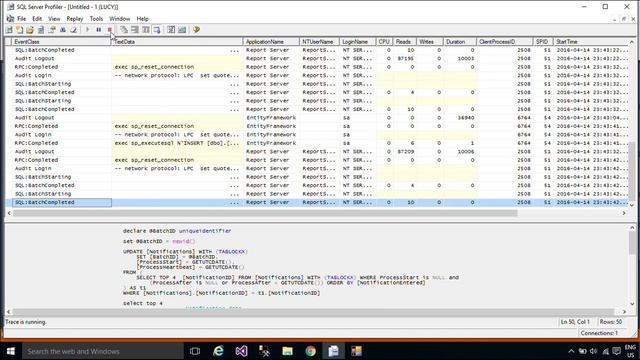This screenshot has height=360, width=640.
Task: Select the highlighted last SQL:BatchCompleted row
Action: pyautogui.click(x=317, y=202)
